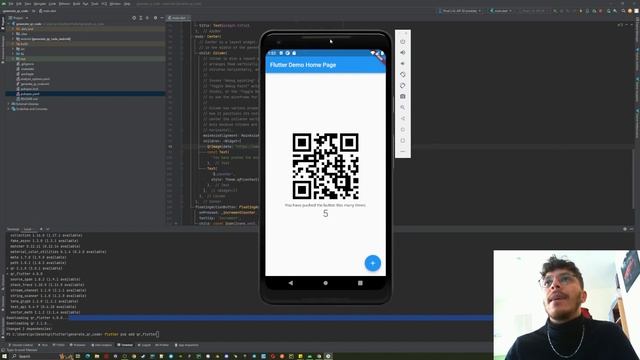Screen dimensions: 640x360
Task: Open the Logcat tool window
Action: click(144, 345)
